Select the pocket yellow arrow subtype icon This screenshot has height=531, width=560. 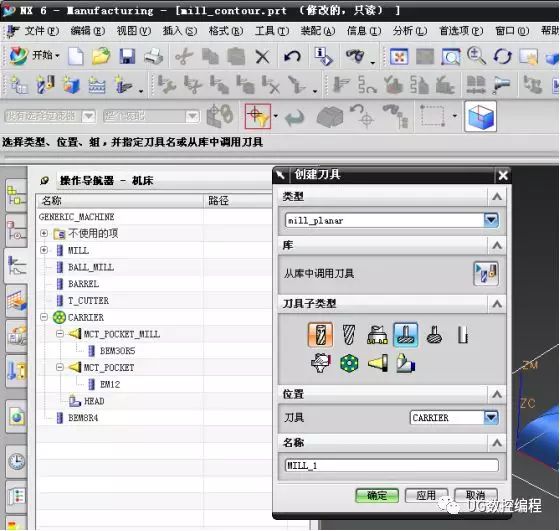(378, 364)
